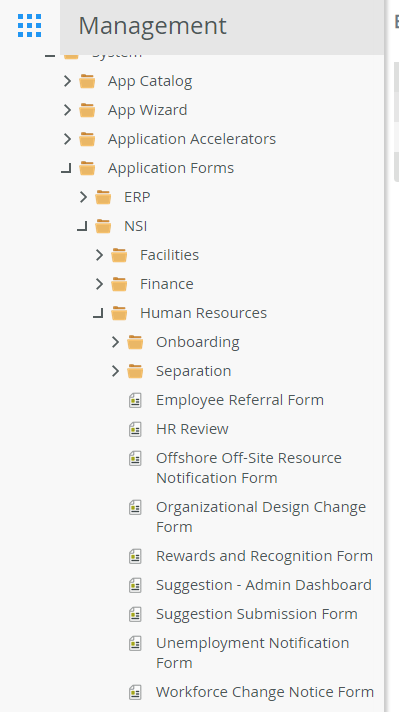
Task: Click the App Catalog folder icon
Action: [87, 82]
